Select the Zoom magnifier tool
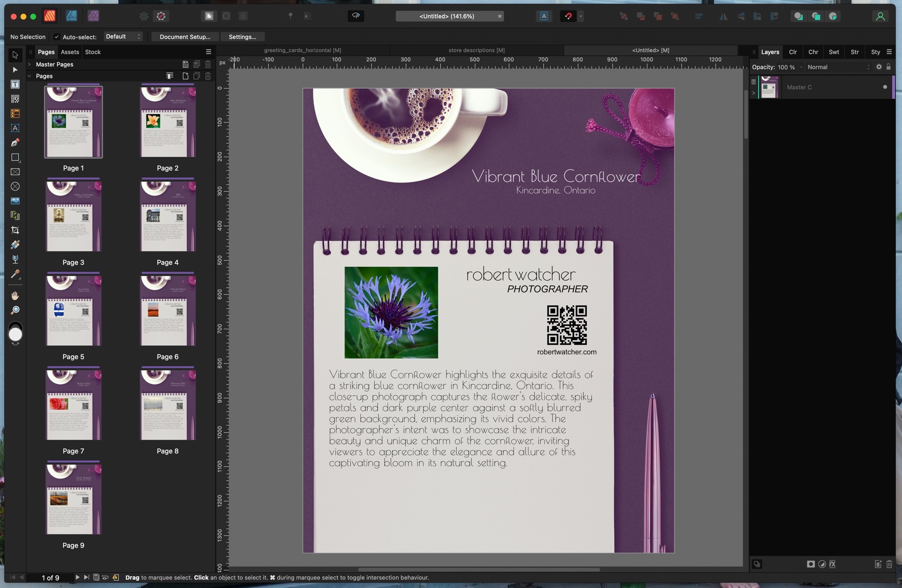Screen dimensions: 902x588 click(x=15, y=310)
